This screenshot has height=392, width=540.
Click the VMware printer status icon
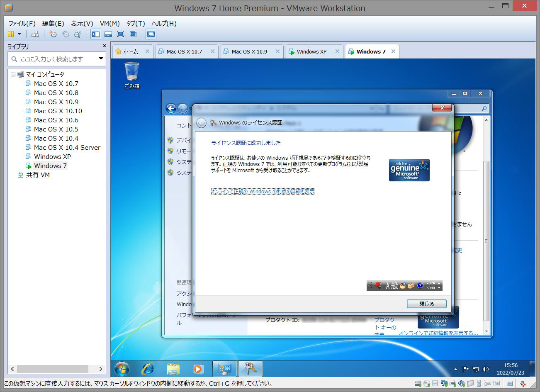[x=453, y=384]
